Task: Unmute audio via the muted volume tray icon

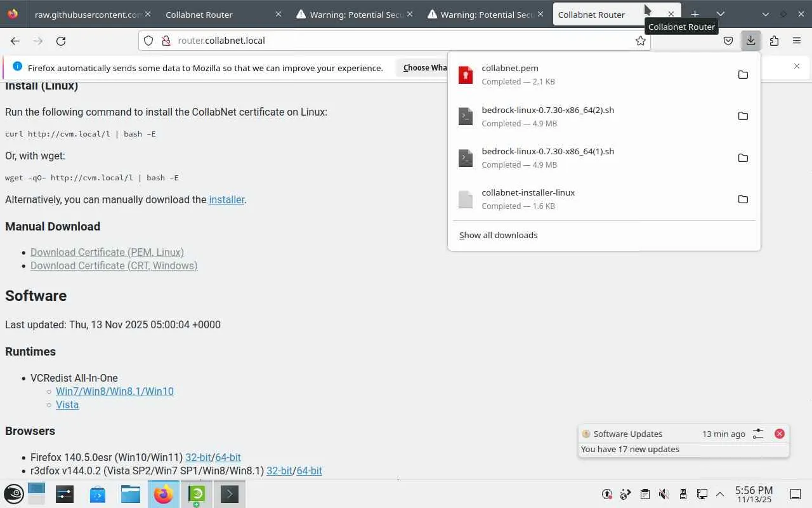Action: coord(664,494)
